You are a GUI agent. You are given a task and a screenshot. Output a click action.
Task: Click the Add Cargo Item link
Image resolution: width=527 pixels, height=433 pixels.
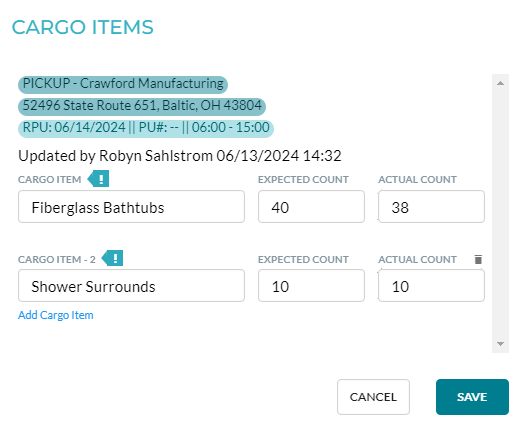click(56, 315)
